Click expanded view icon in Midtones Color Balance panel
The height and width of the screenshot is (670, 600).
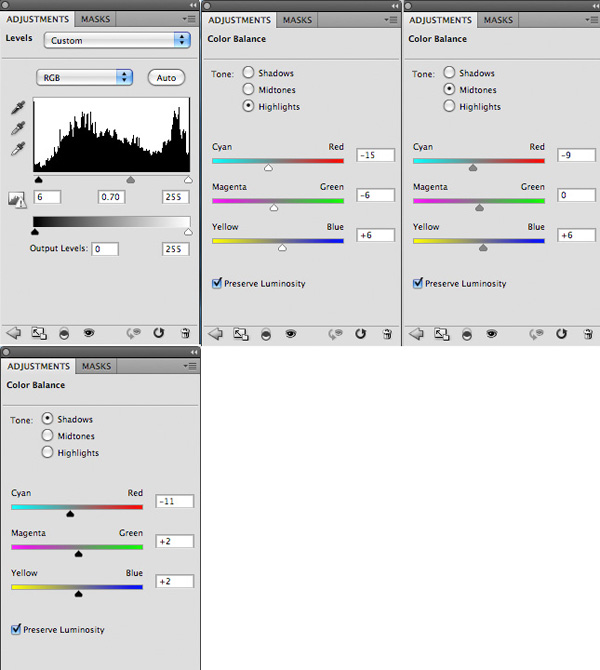442,334
